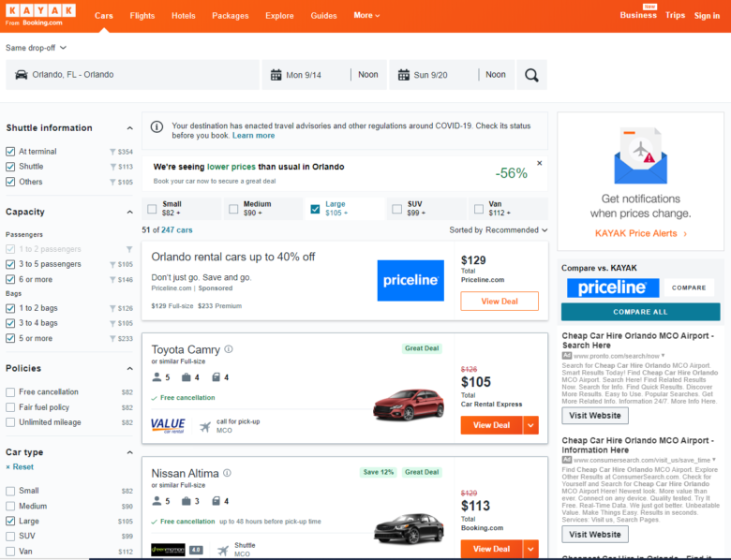
Task: Collapse the Shuttle information section
Action: click(129, 128)
